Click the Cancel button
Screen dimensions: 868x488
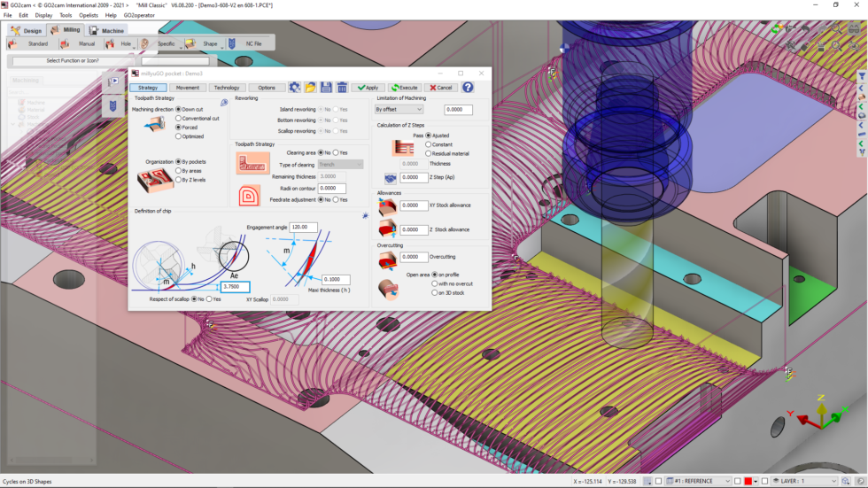tap(440, 88)
